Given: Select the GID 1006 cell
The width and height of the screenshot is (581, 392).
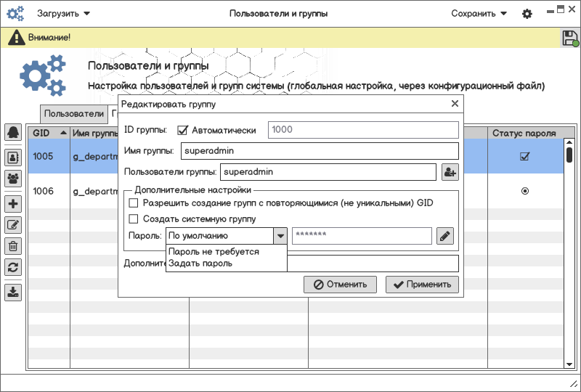Looking at the screenshot, I should click(x=49, y=191).
